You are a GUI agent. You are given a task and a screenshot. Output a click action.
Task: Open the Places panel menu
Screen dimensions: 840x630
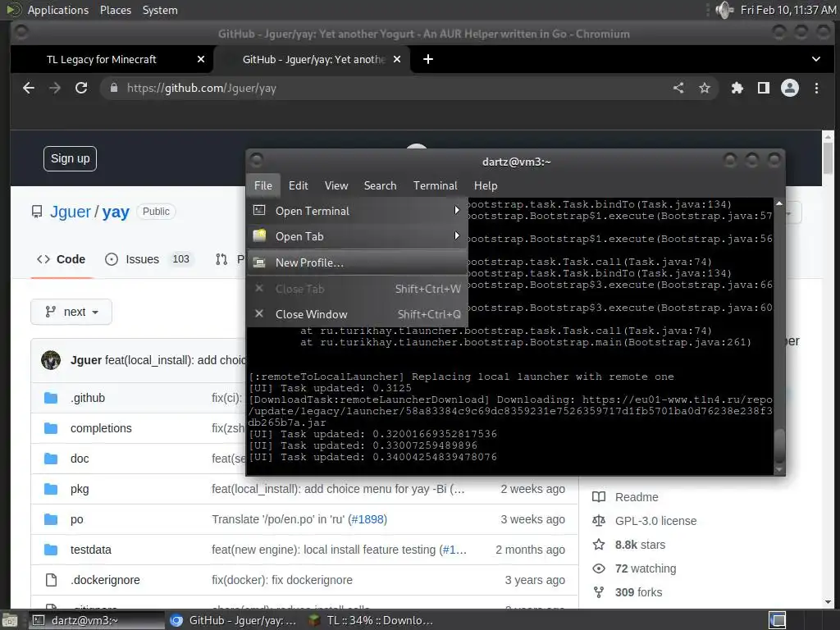pyautogui.click(x=116, y=10)
